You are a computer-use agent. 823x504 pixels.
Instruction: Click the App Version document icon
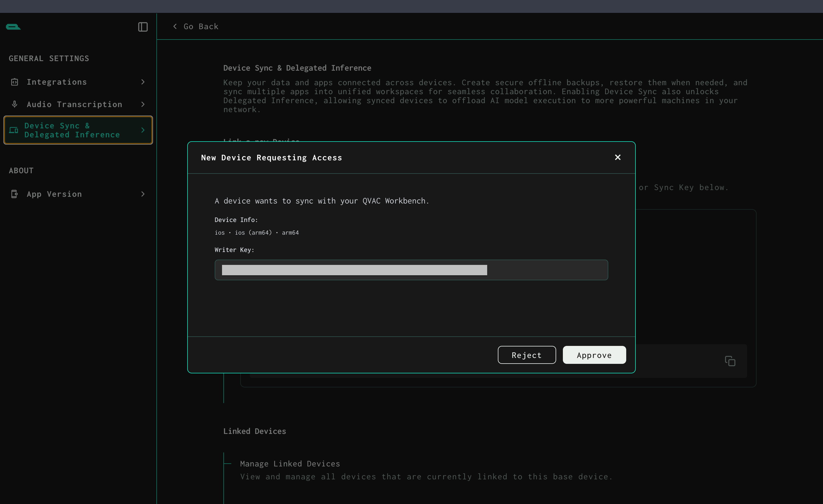pos(14,194)
